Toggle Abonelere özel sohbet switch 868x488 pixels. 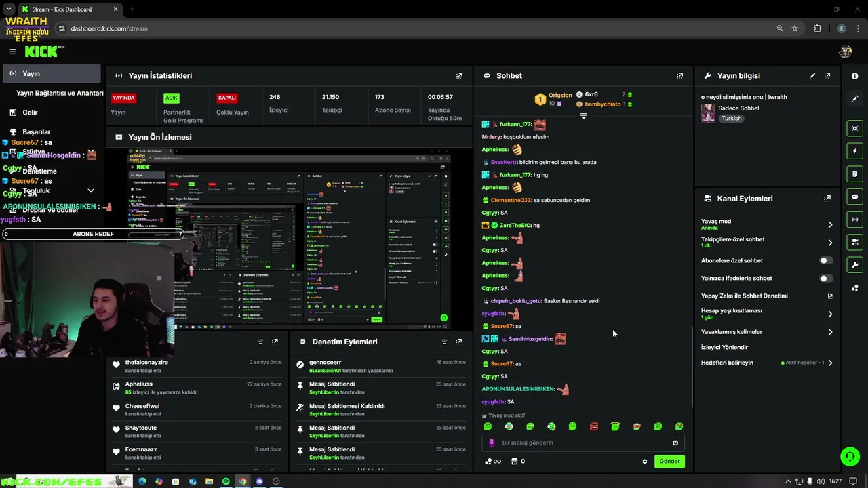coord(826,260)
